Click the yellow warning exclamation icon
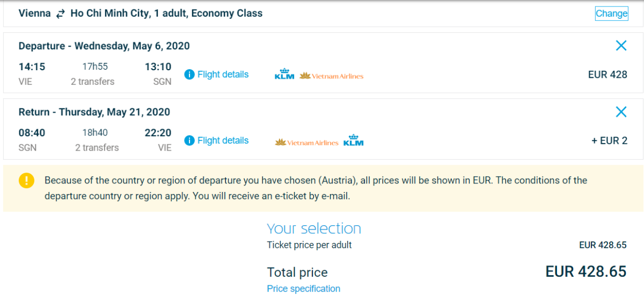Screen dimensions: 644x296 tap(26, 181)
